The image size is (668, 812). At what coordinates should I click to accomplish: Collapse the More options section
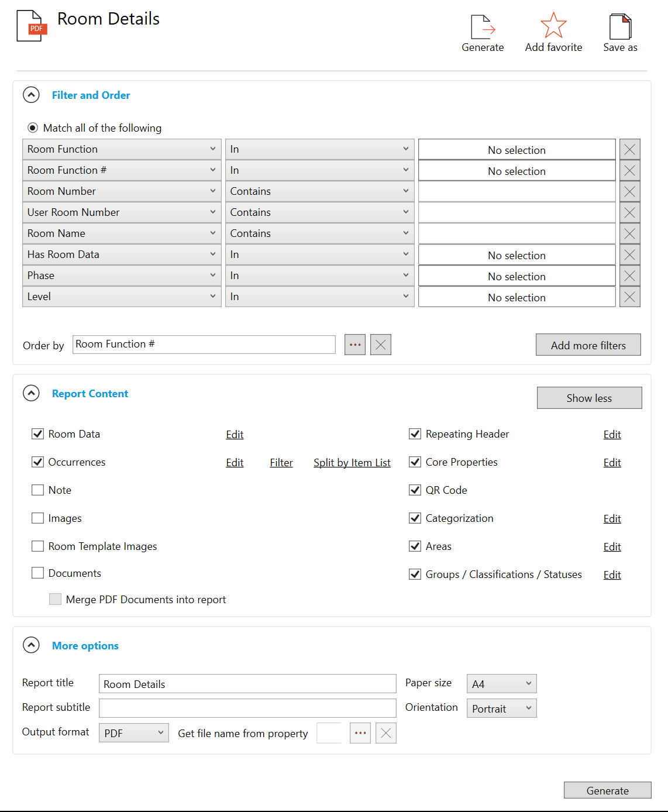click(31, 645)
